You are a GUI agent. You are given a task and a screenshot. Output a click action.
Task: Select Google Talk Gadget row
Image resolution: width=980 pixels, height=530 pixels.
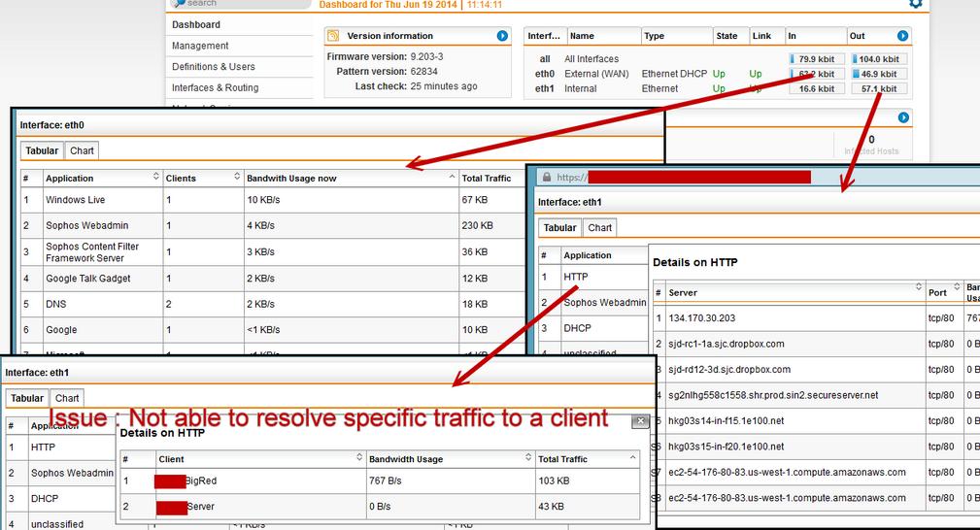coord(273,279)
